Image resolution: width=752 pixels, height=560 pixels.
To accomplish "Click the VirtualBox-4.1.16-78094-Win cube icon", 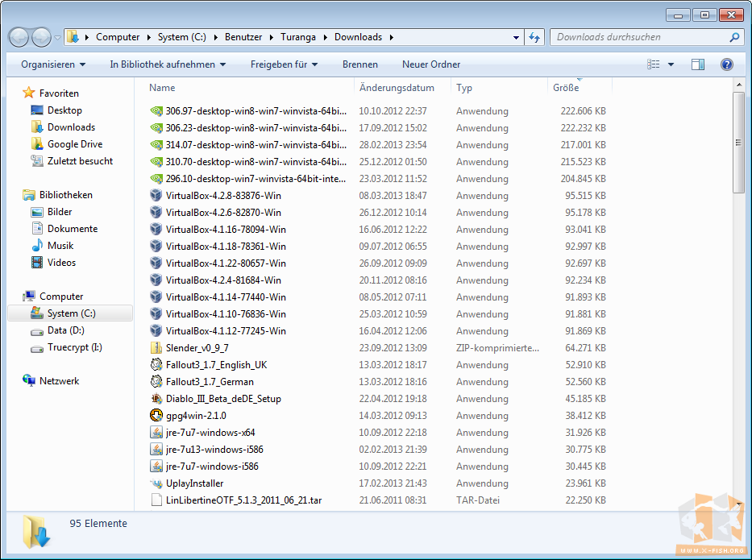I will (x=156, y=229).
